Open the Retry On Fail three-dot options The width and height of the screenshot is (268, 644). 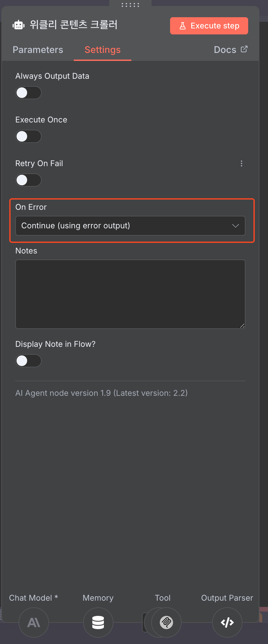pyautogui.click(x=242, y=163)
